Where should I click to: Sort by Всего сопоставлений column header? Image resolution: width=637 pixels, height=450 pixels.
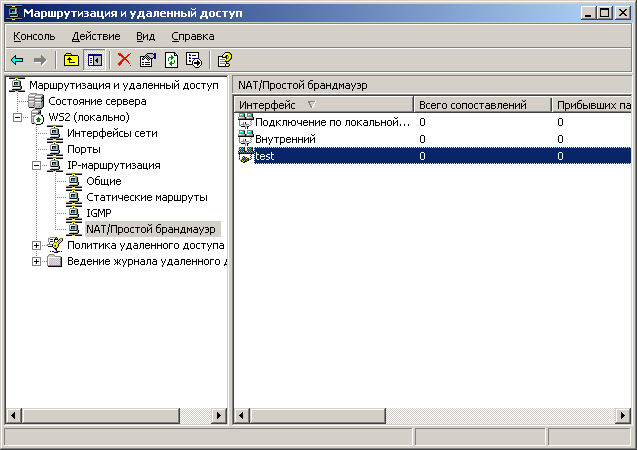pyautogui.click(x=482, y=105)
